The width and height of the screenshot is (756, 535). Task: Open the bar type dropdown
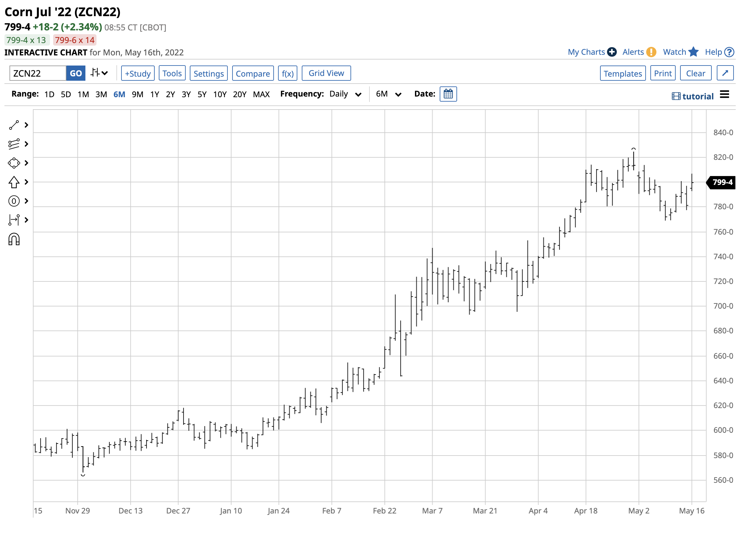[99, 73]
